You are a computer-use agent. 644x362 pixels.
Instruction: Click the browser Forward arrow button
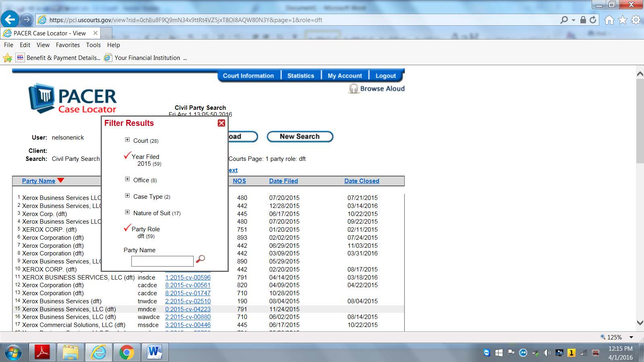[27, 19]
